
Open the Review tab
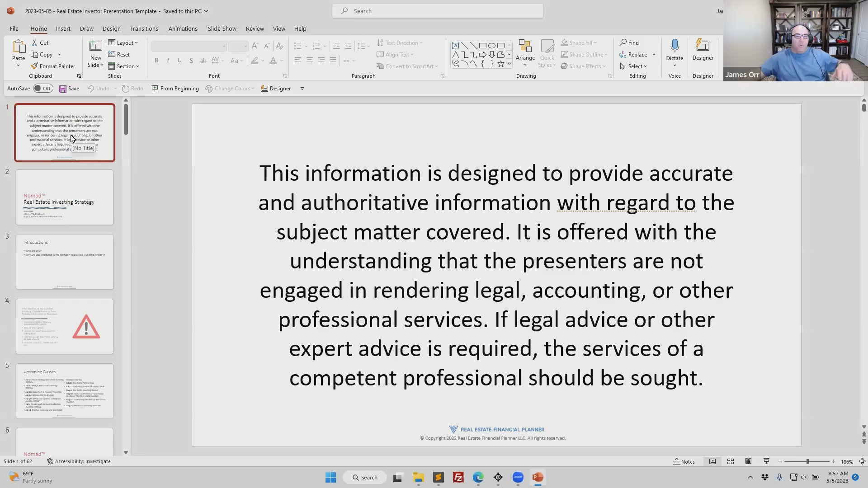[255, 28]
